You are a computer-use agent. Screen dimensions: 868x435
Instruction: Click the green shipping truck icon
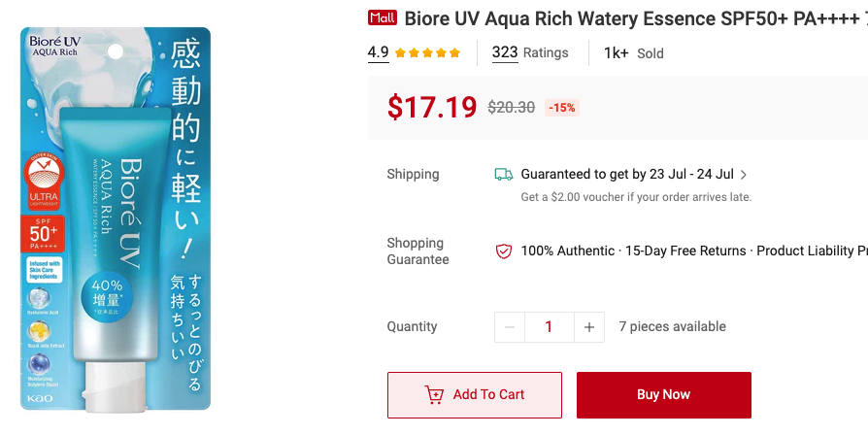504,175
